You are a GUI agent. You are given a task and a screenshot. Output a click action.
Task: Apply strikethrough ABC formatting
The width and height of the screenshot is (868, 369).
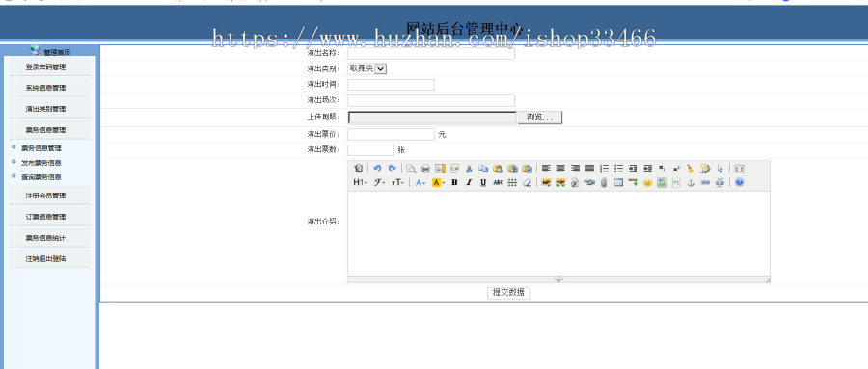coord(498,182)
